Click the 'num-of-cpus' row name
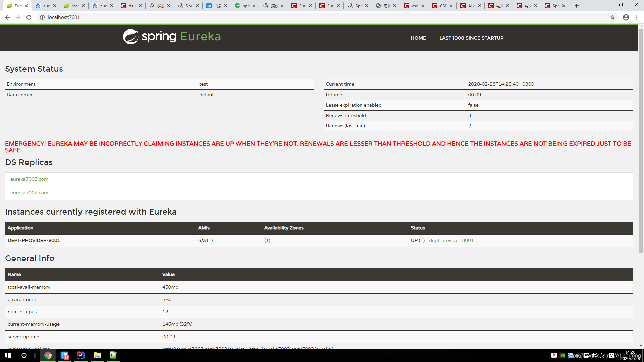644x362 pixels. [22, 312]
